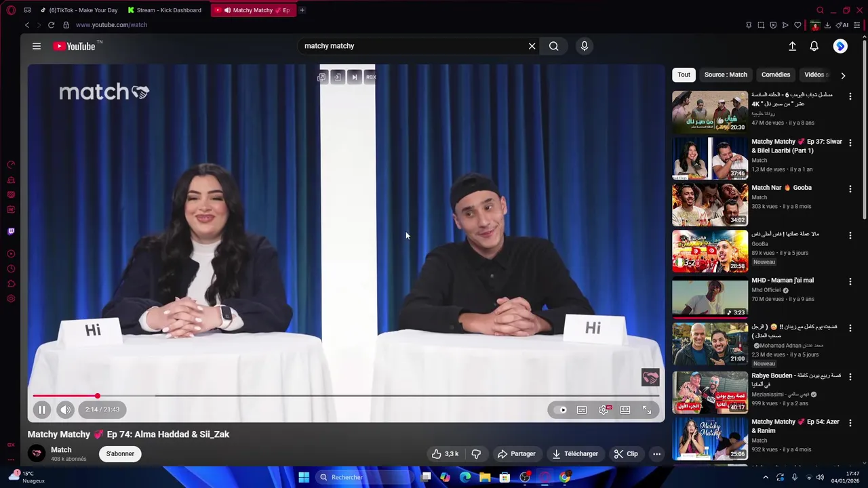Open options menu for Match Nar Gooba
This screenshot has width=868, height=488.
point(850,189)
